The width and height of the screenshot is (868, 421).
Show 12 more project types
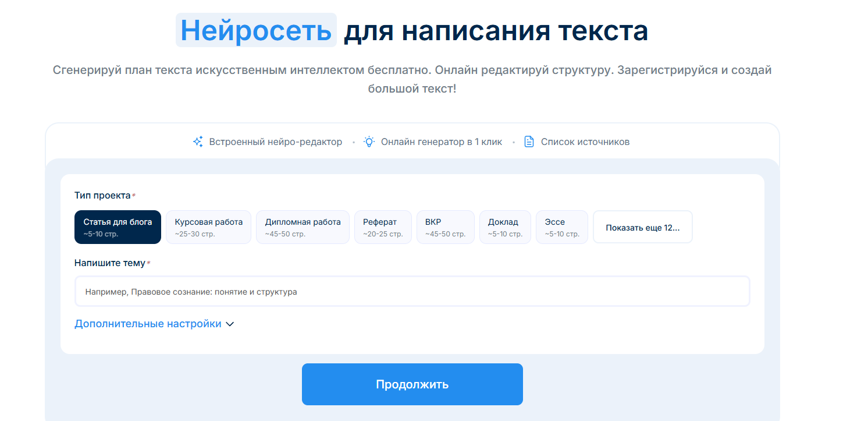click(x=643, y=227)
